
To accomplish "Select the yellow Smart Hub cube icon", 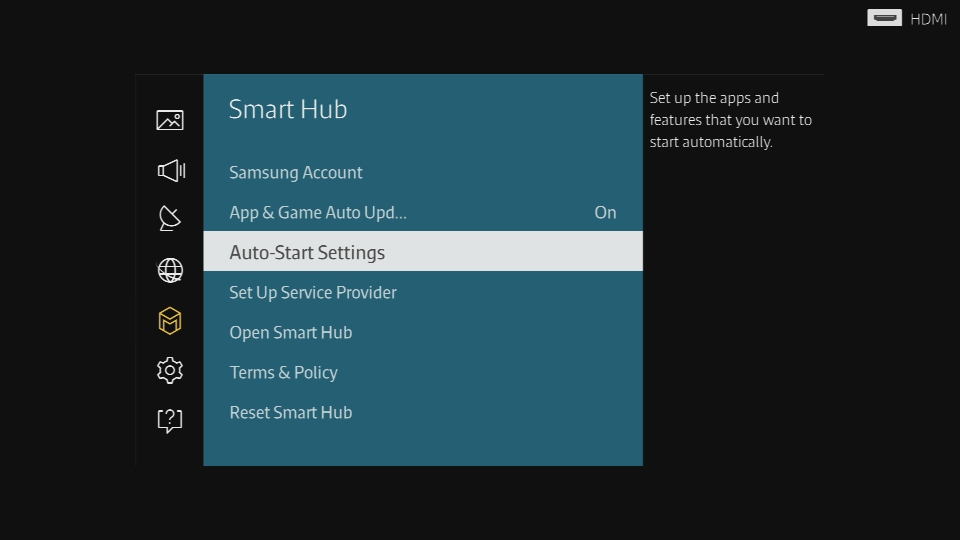I will [x=170, y=320].
